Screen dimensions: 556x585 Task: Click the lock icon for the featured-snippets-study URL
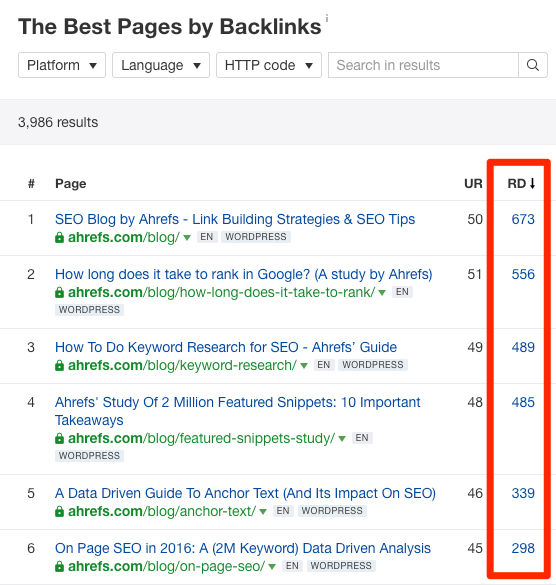[x=59, y=438]
